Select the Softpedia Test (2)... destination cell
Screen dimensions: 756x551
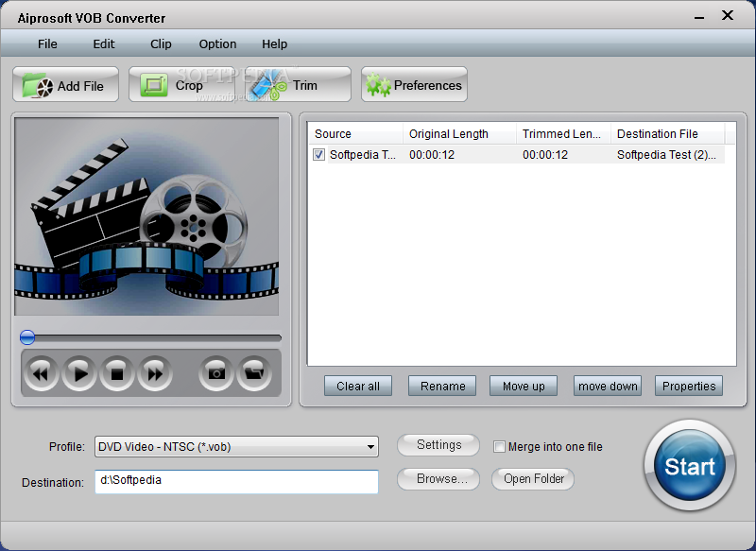coord(666,155)
